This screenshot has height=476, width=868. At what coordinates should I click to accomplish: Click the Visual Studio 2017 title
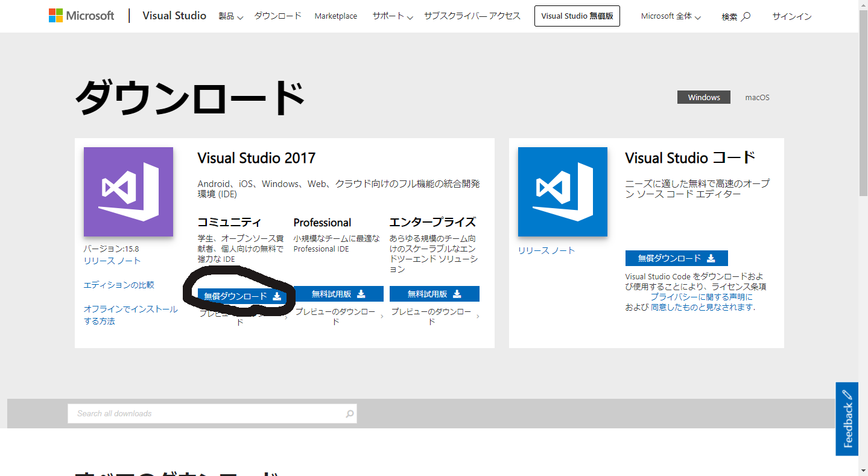256,158
